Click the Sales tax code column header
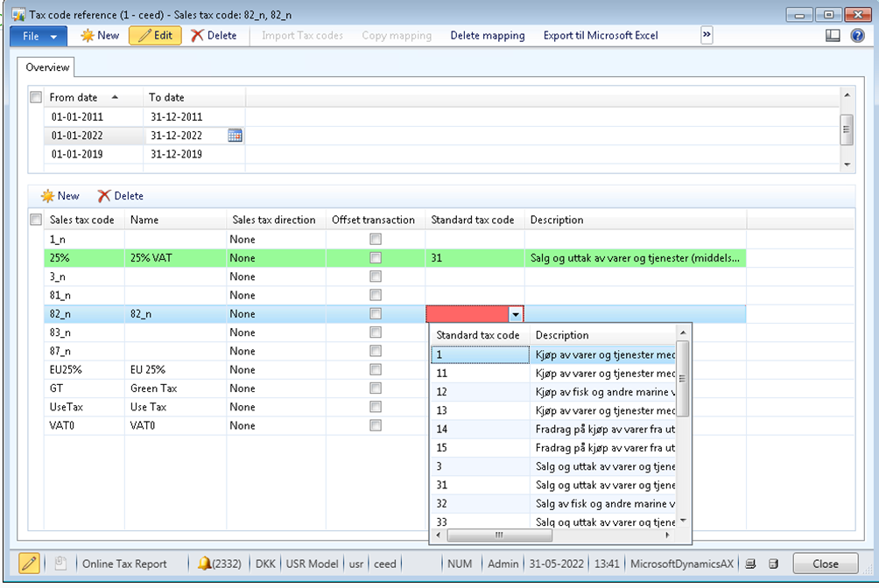Screen dimensions: 879x588 81,220
